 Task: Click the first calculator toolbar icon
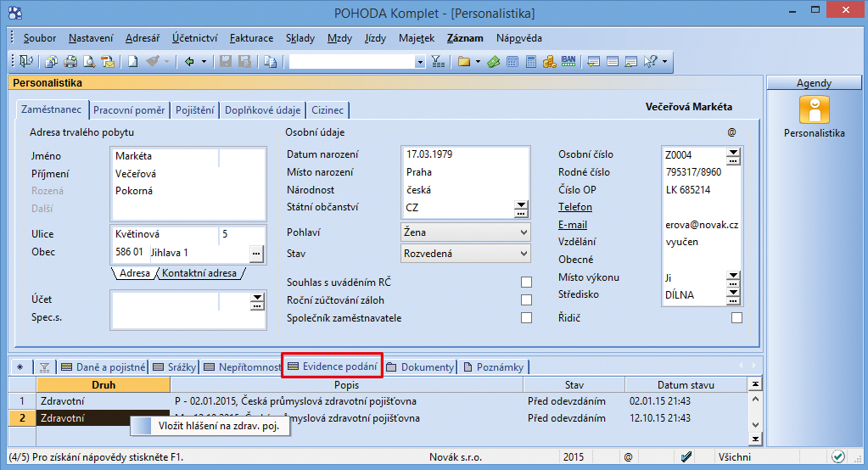[512, 61]
